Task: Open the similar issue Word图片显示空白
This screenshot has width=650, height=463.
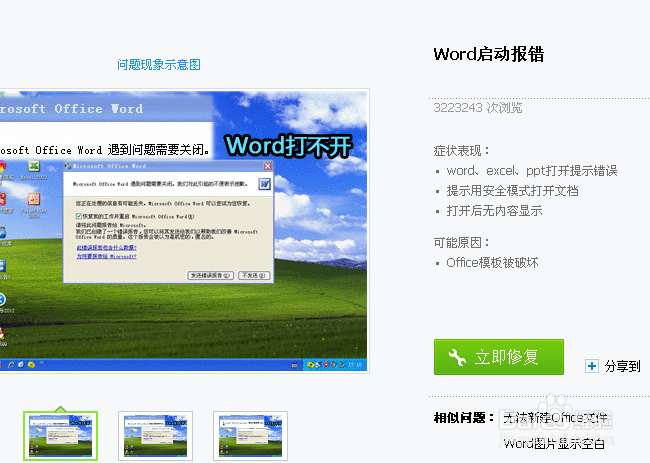Action: tap(554, 444)
